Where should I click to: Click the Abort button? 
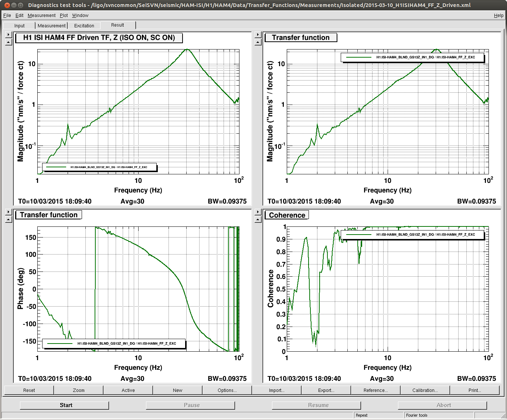442,405
